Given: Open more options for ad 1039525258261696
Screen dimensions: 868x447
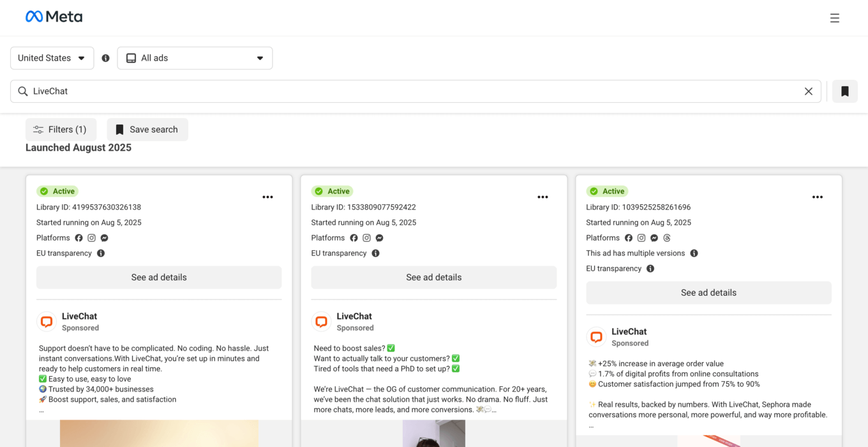Looking at the screenshot, I should 818,197.
